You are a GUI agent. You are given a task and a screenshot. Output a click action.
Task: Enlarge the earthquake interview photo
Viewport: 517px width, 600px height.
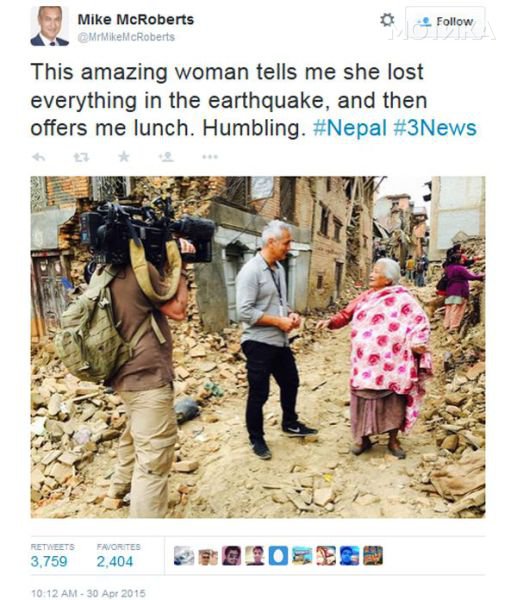(x=258, y=347)
